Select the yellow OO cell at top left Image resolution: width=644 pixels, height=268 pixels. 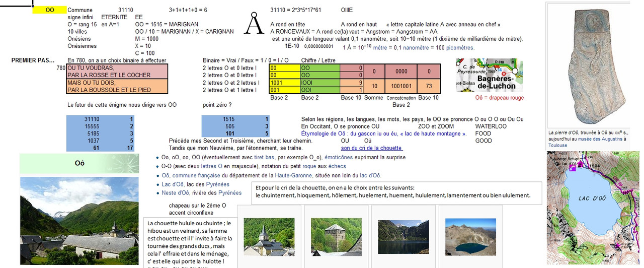49,10
